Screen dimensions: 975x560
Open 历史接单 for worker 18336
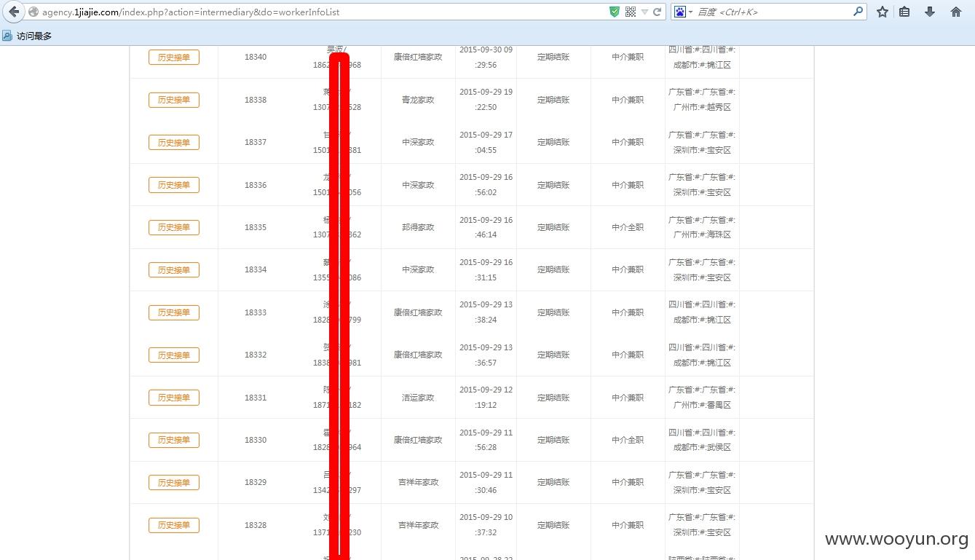click(174, 185)
